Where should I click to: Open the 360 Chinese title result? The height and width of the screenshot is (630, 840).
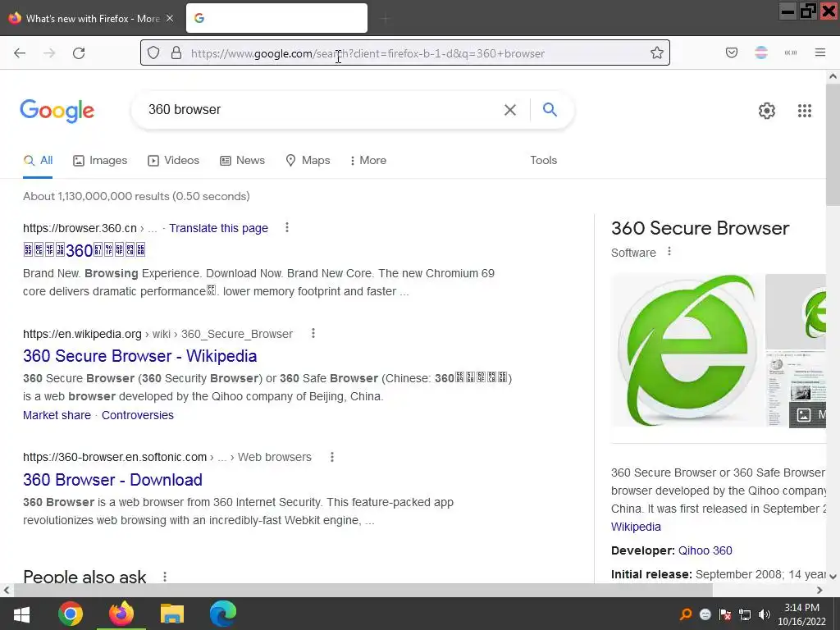click(84, 250)
